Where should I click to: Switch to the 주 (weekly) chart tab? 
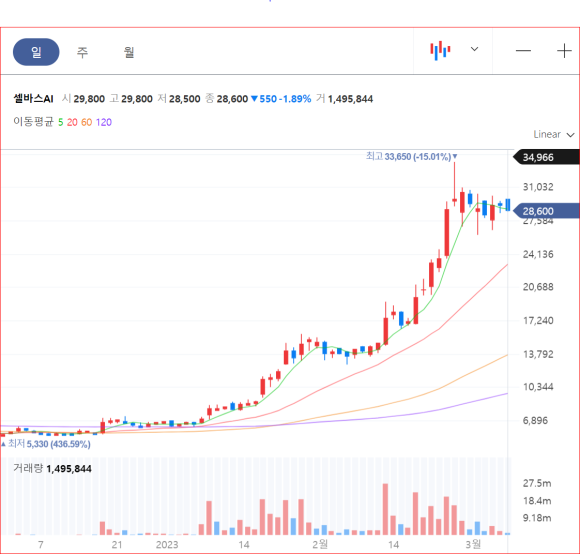pos(82,52)
